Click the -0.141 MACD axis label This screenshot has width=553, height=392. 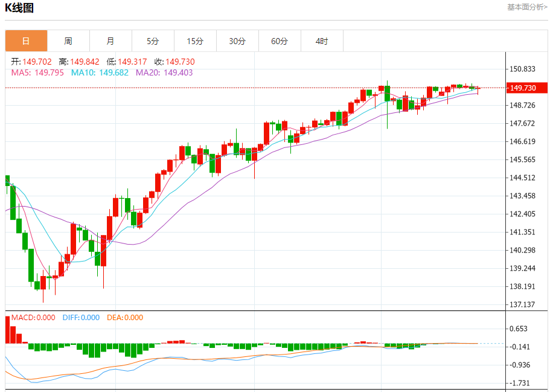[x=519, y=347]
